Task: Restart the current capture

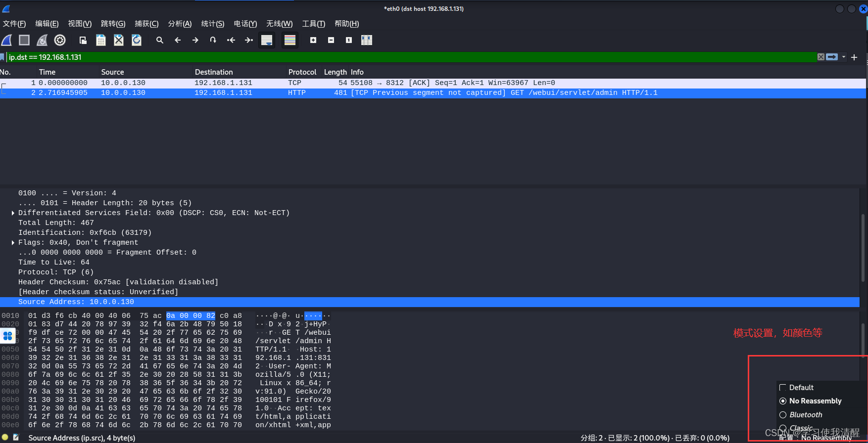Action: pyautogui.click(x=42, y=40)
